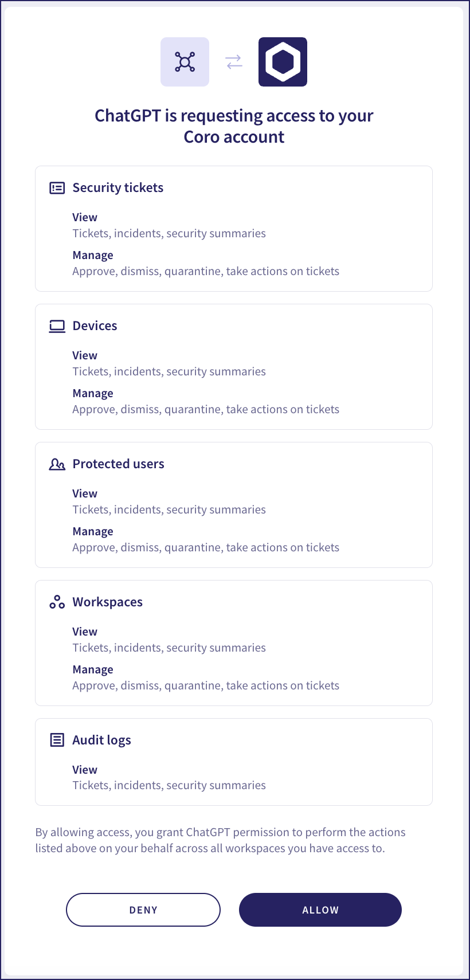Select the Security tickets list icon

pos(57,187)
